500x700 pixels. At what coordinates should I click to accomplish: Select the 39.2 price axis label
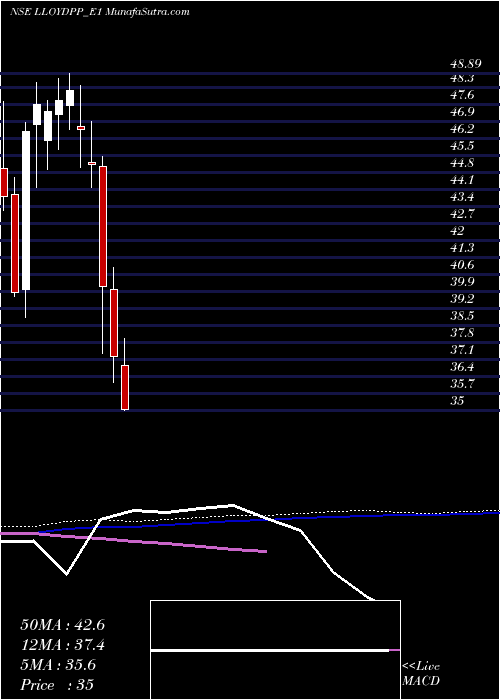coord(462,299)
